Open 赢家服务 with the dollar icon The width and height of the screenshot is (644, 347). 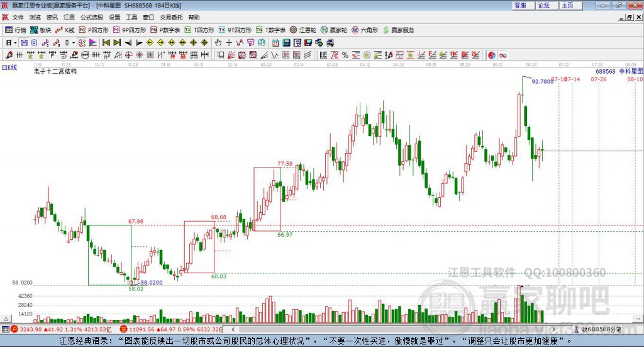pos(398,30)
